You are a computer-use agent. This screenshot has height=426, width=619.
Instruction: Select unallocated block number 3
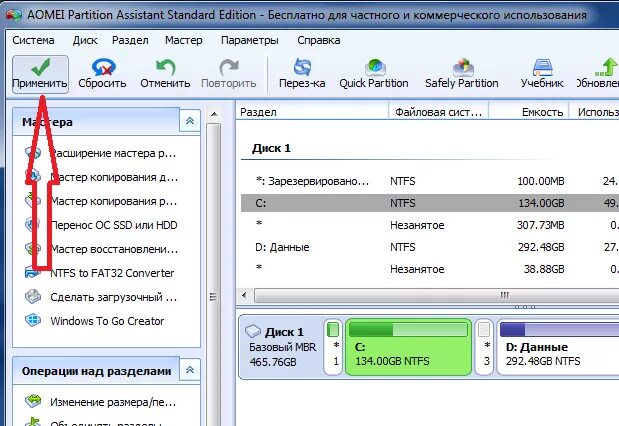tap(484, 347)
